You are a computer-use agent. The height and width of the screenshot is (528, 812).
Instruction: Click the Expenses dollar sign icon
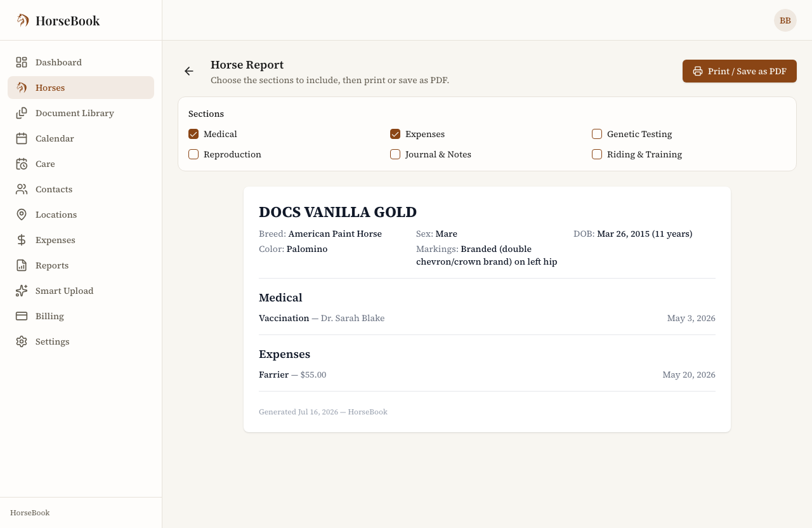click(22, 240)
